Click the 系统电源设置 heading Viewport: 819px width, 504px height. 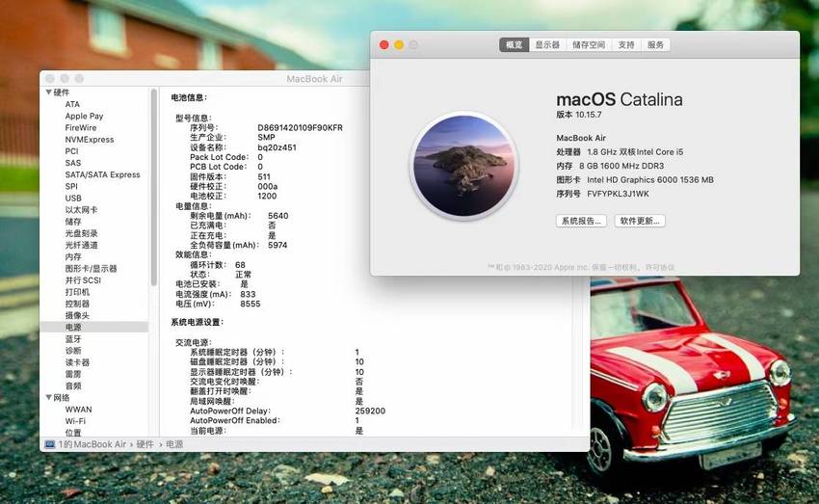[197, 322]
